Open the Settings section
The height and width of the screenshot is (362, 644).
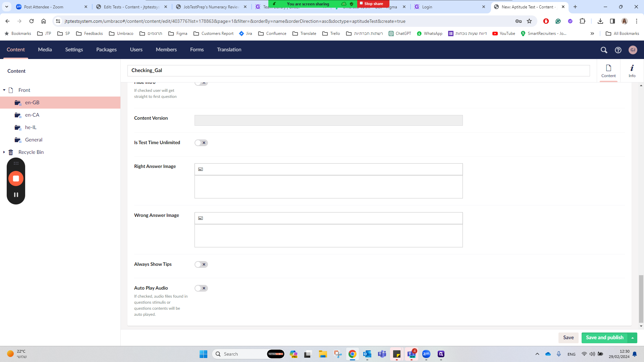coord(74,50)
